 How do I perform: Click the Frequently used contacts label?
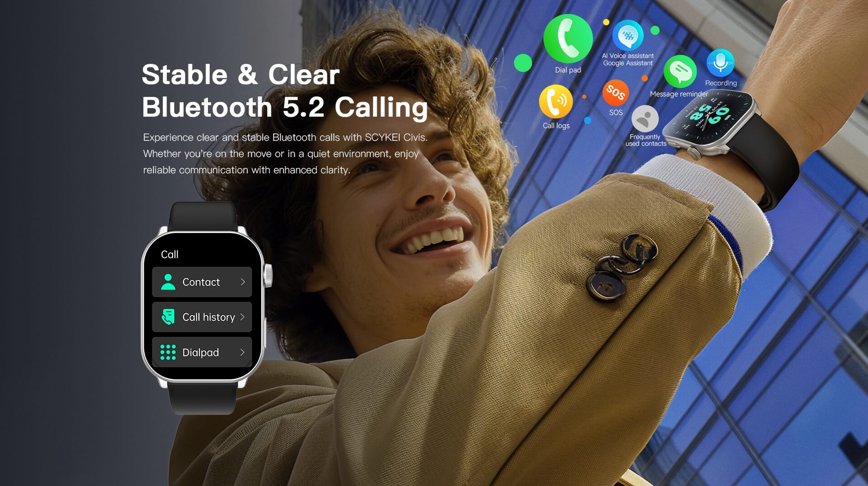pos(646,140)
